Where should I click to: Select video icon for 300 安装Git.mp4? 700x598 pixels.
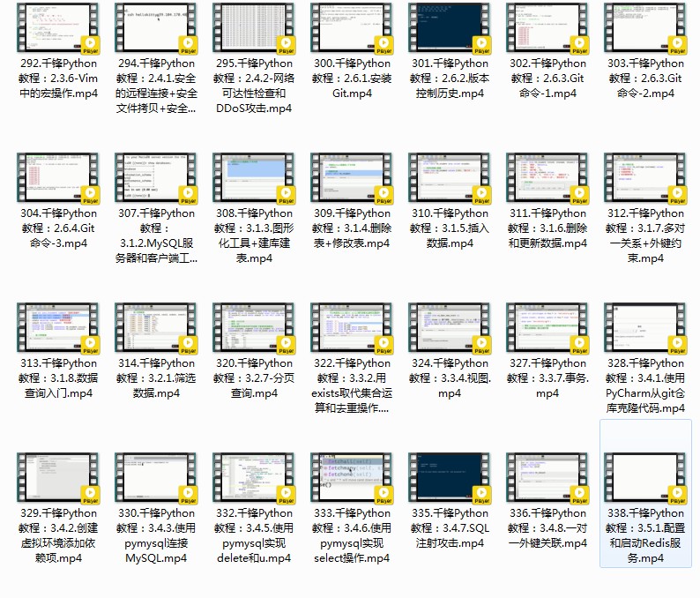pyautogui.click(x=352, y=27)
